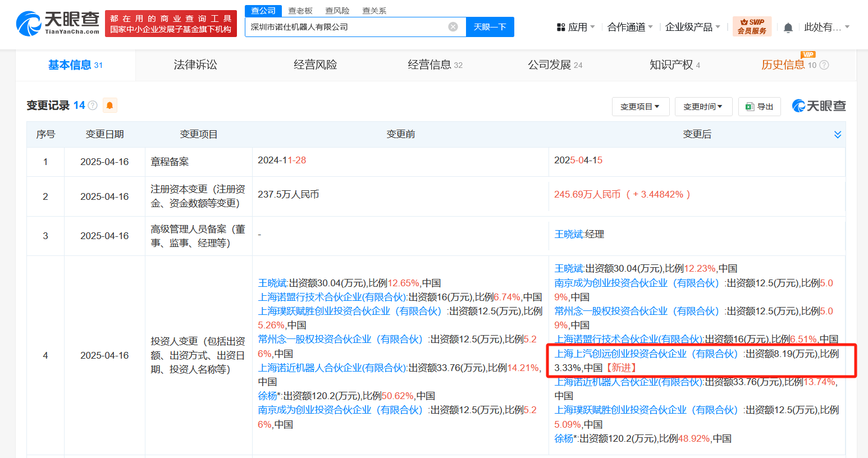Open 王晓斌 link in the 经理 row

tap(569, 235)
